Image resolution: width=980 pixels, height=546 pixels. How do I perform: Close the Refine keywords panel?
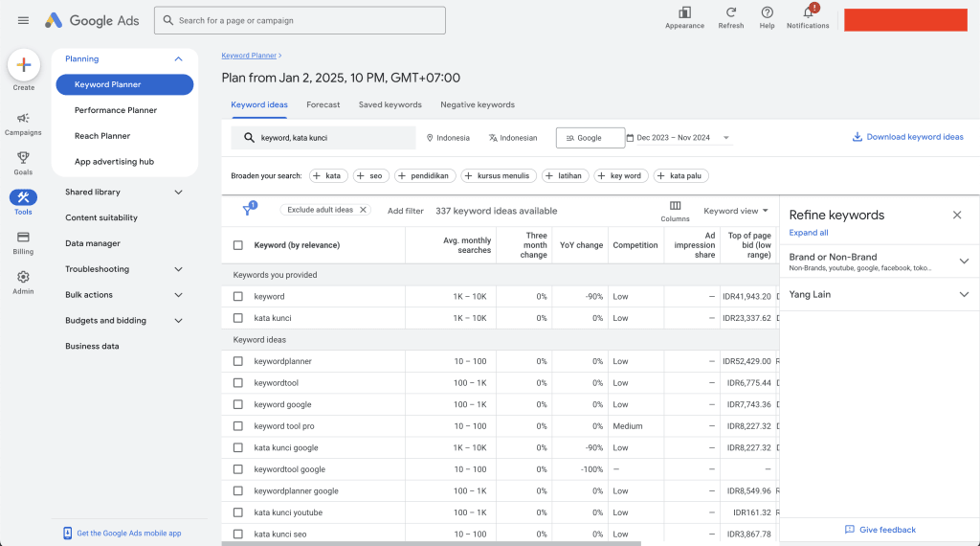957,216
